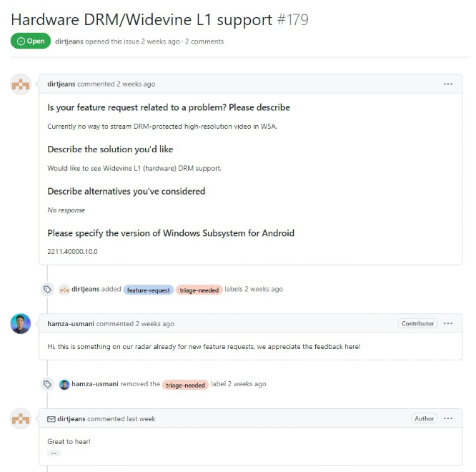Click '2 weeks ago' in label removed event
Screen dimensions: 476x472
(x=247, y=384)
